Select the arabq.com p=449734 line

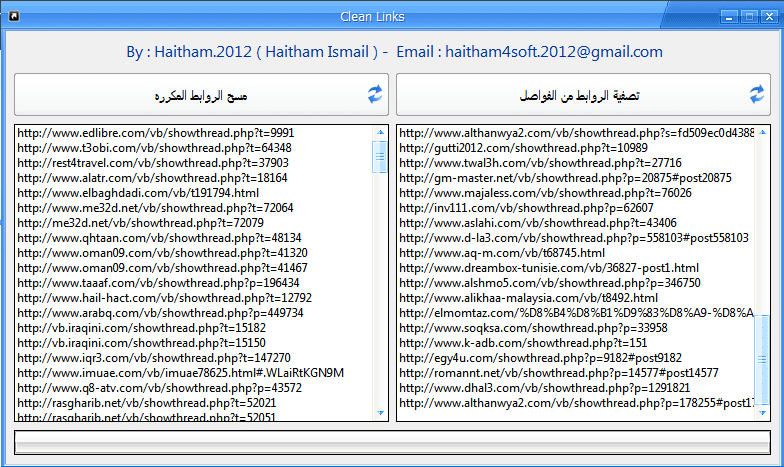pos(160,313)
